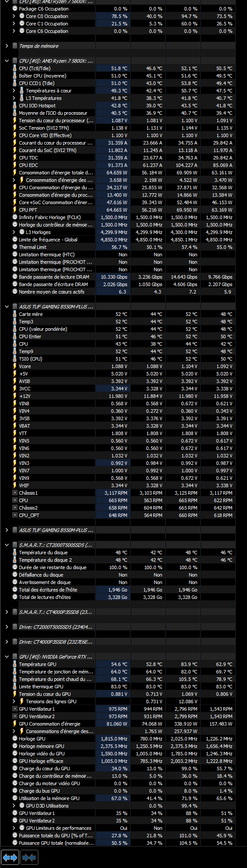Click clock icon next to Horloge mémoire GPU
247x868 pixels.
tap(15, 746)
